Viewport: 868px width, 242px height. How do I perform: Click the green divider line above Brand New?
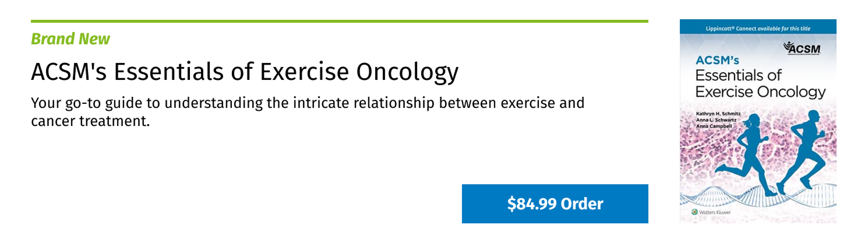coord(339,22)
